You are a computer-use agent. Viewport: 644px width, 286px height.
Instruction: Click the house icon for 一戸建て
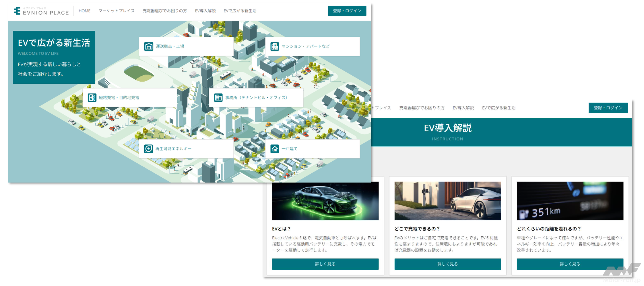coord(275,149)
